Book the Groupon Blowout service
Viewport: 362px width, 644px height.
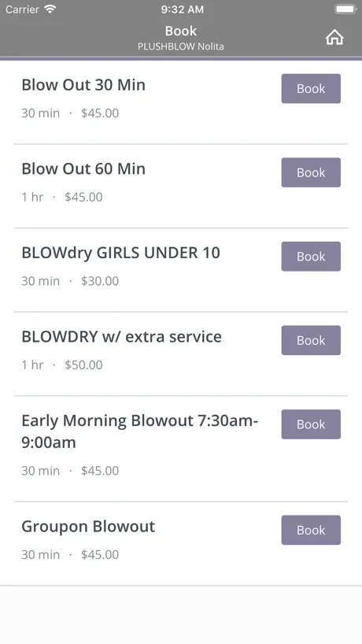(x=311, y=530)
